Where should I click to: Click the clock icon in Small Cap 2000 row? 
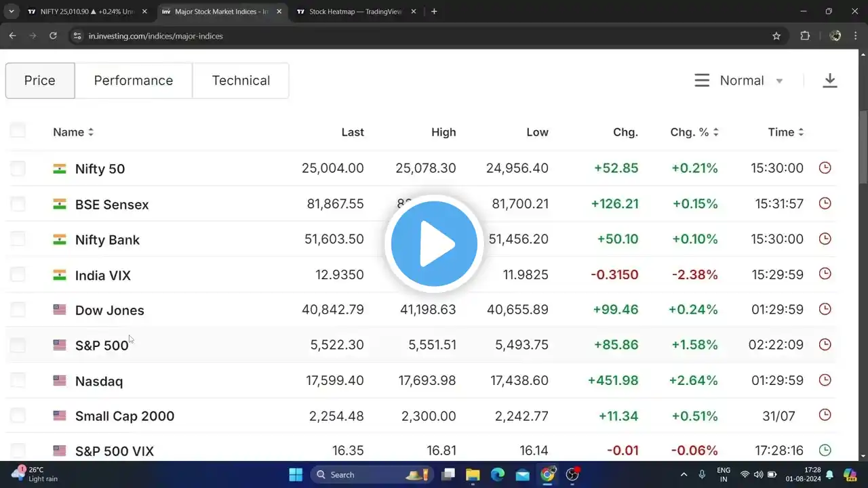(x=825, y=415)
